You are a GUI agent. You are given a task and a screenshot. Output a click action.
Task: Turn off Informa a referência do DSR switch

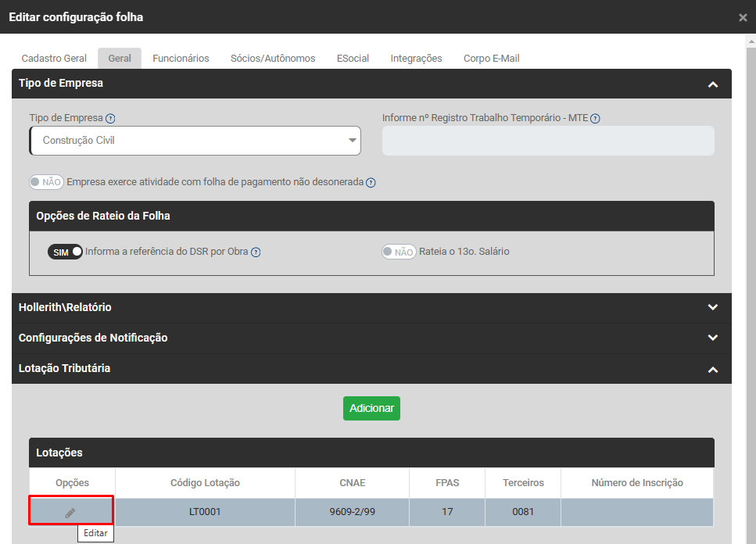click(x=65, y=252)
